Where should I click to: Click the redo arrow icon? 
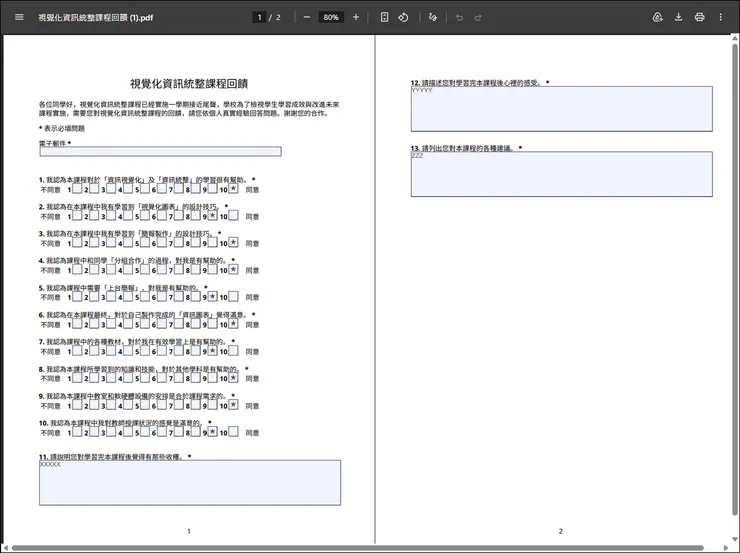click(x=478, y=17)
